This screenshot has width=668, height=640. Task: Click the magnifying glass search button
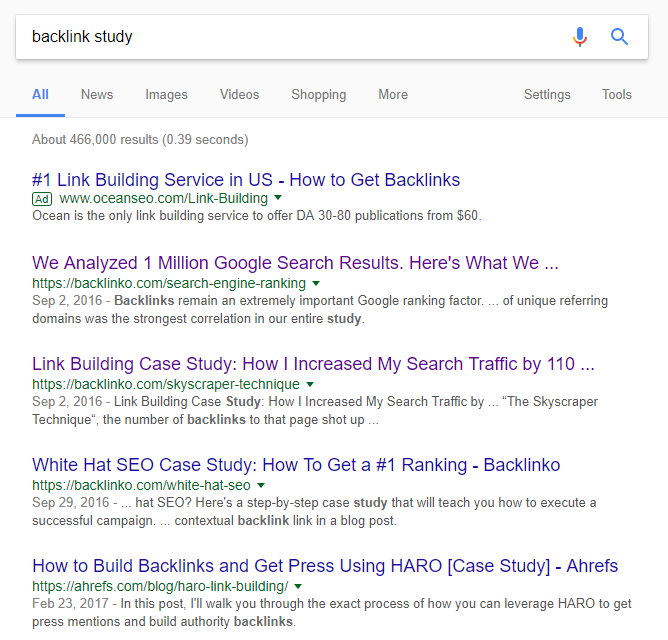pyautogui.click(x=619, y=37)
